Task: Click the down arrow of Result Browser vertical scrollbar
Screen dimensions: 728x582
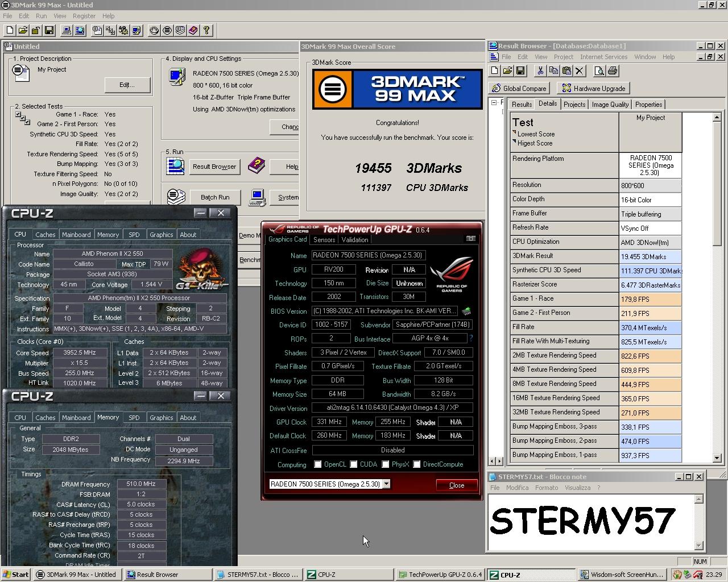Action: [717, 458]
